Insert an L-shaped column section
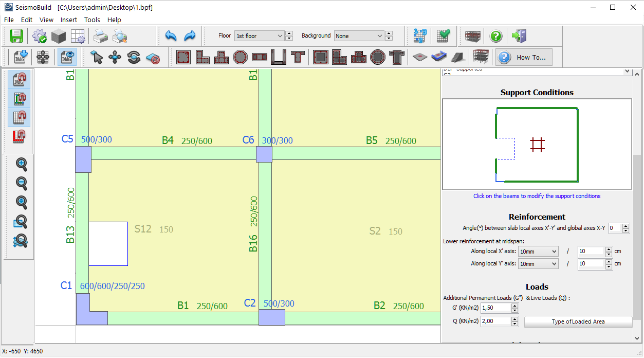Image resolution: width=644 pixels, height=358 pixels. (x=202, y=57)
